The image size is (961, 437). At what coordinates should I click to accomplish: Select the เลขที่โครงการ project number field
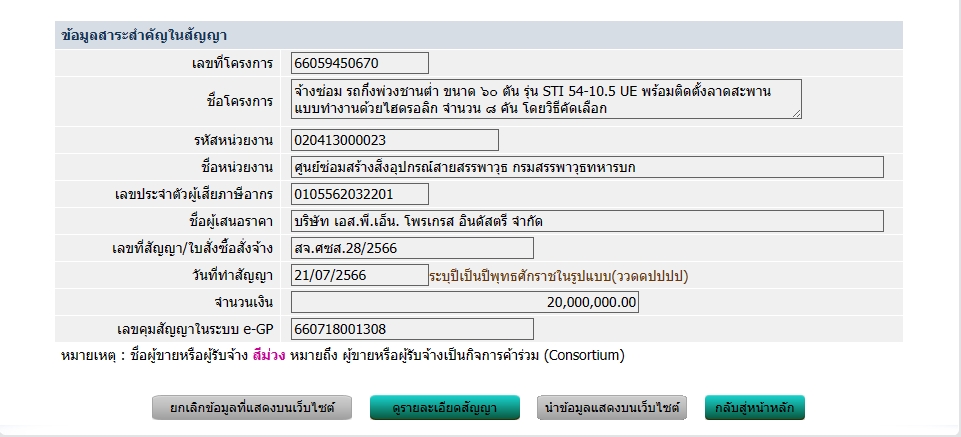(x=360, y=63)
